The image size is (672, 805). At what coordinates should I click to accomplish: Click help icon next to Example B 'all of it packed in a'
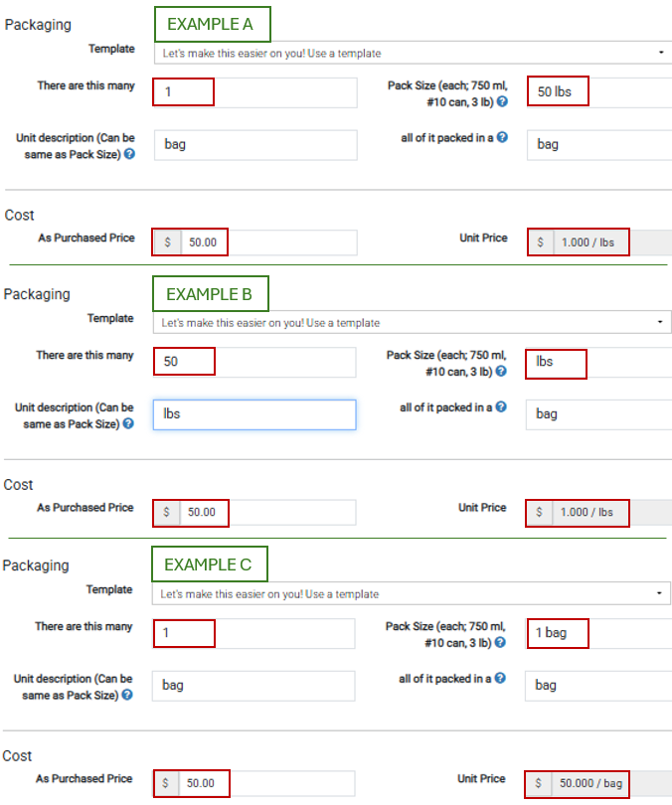[x=503, y=406]
